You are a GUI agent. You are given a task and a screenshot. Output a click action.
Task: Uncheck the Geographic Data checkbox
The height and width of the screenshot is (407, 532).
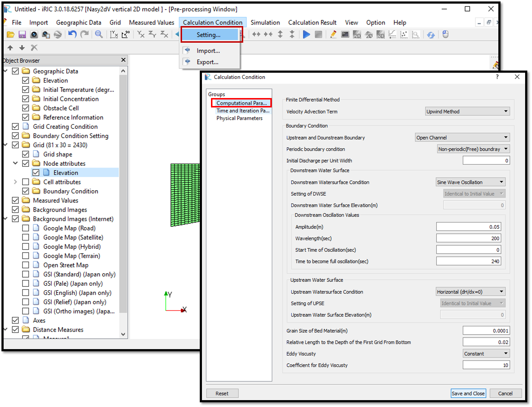(x=15, y=71)
